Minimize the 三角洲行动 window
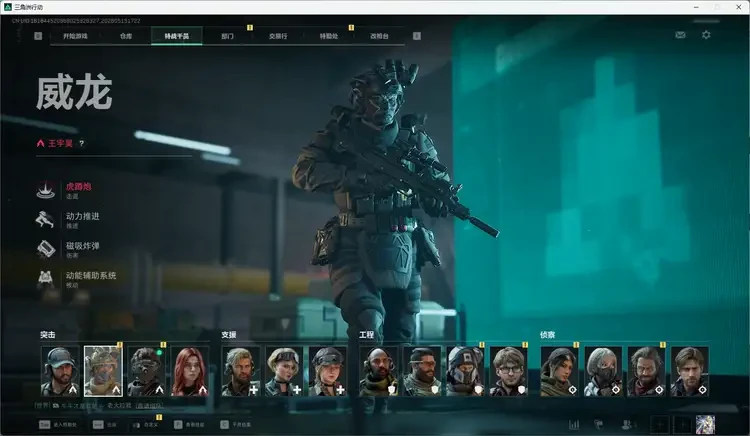Image resolution: width=750 pixels, height=436 pixels. point(696,7)
